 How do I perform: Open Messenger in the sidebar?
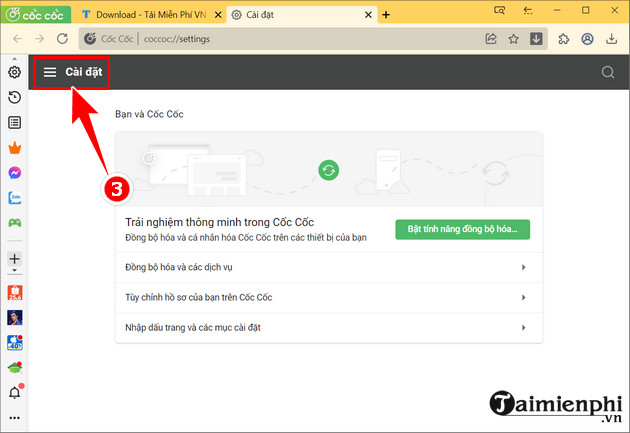point(15,172)
